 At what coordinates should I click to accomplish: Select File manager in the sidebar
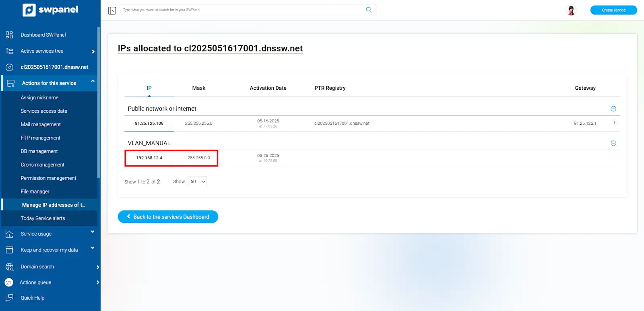coord(35,192)
